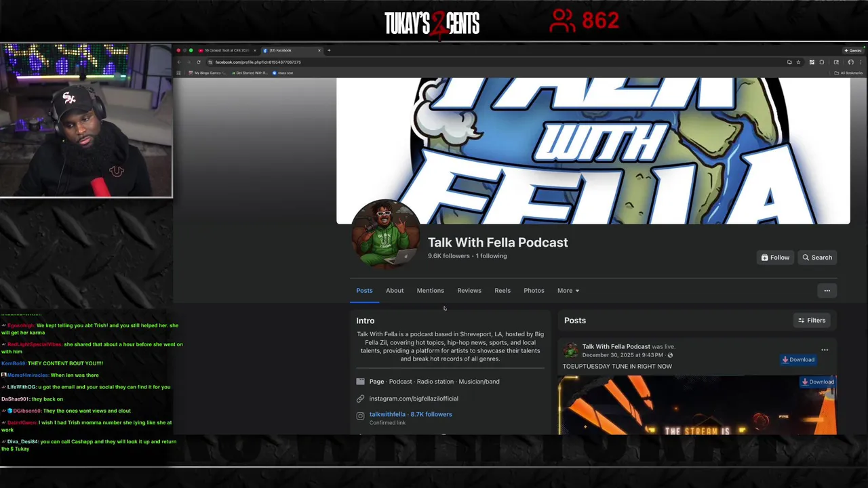Open the bookmarks apps grid icon
Viewport: 868px width, 488px height.
[178, 73]
